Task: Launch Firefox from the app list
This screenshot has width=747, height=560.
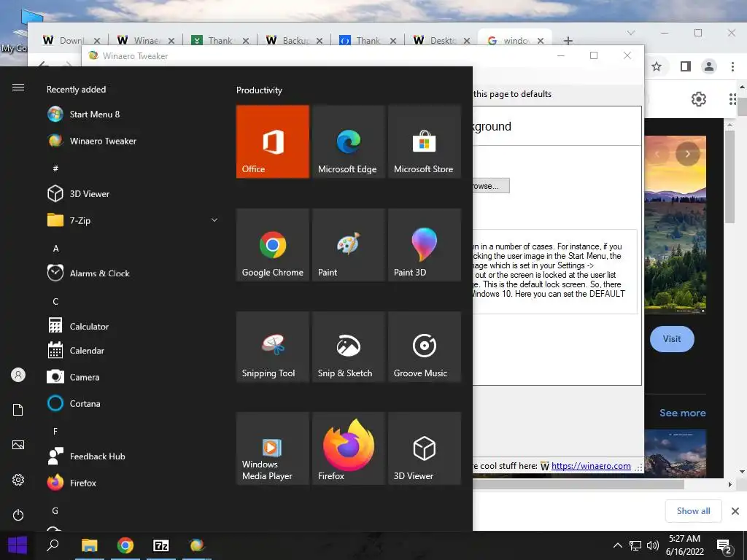Action: tap(133, 483)
